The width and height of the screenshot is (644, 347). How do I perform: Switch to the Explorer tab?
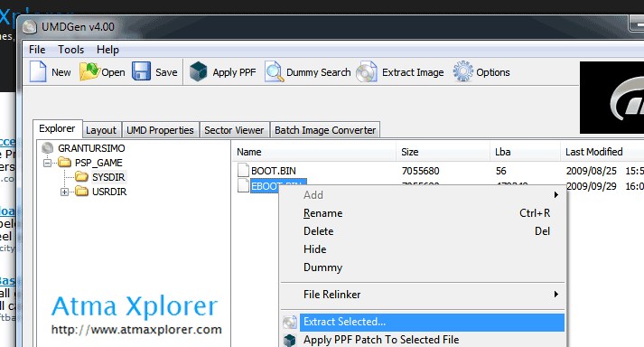pyautogui.click(x=57, y=128)
